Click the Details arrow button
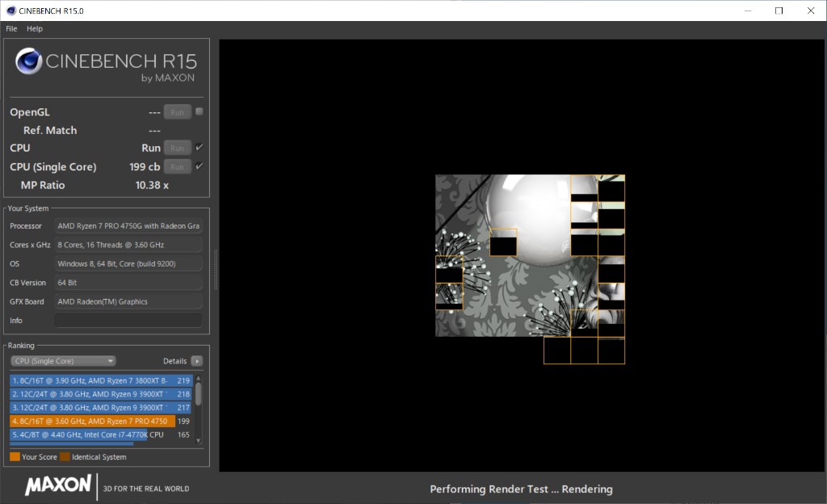This screenshot has height=504, width=827. 196,361
